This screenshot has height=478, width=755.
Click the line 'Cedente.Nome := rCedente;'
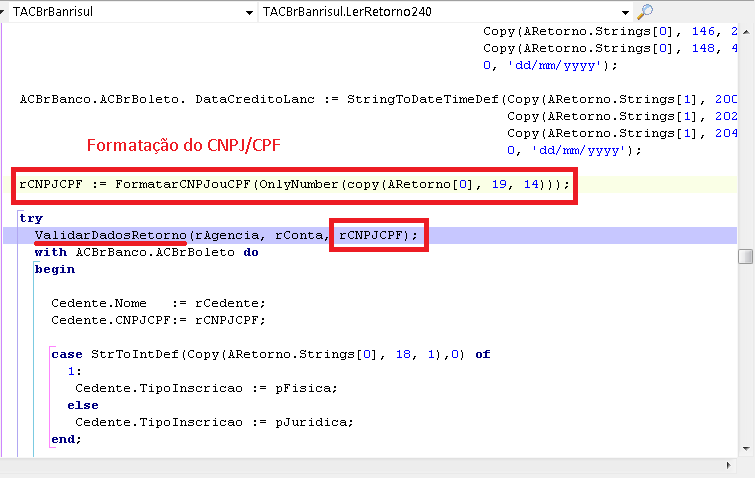coord(158,303)
